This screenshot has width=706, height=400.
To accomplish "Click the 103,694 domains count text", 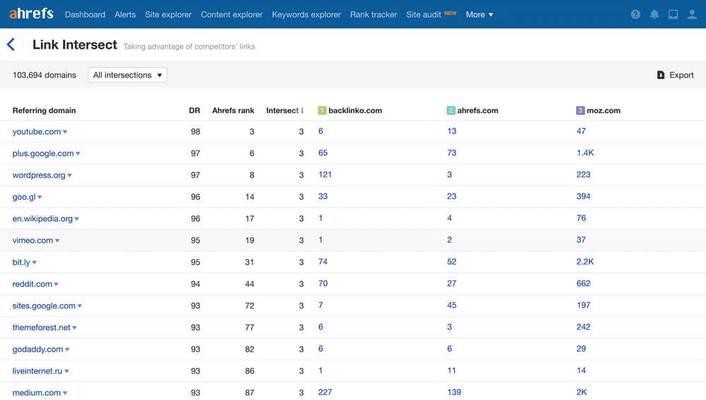I will click(x=44, y=75).
